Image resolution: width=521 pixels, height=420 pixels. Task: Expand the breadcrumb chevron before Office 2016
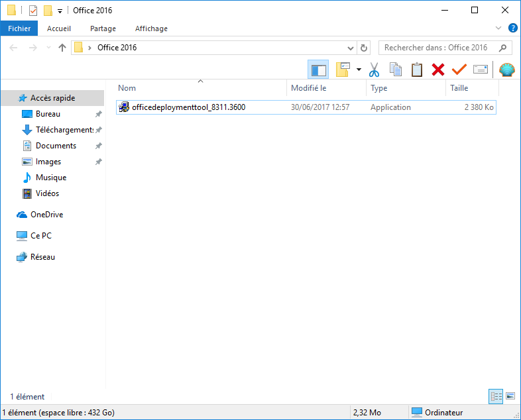coord(89,48)
